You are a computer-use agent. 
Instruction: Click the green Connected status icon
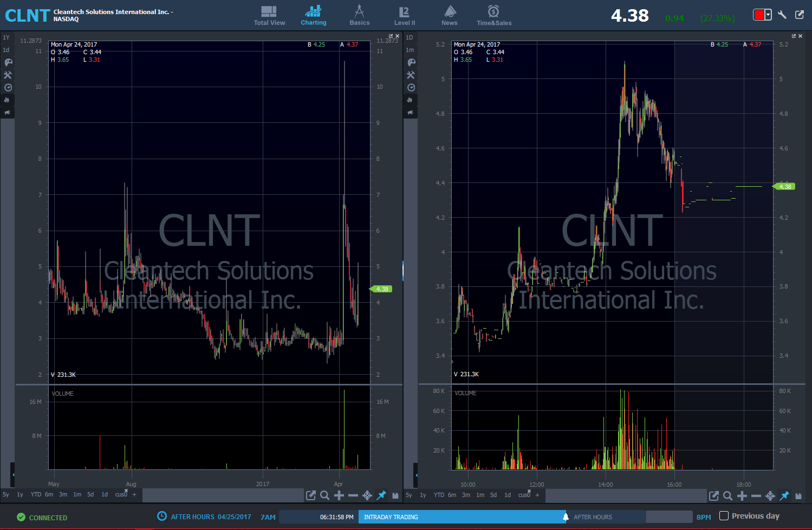(21, 517)
